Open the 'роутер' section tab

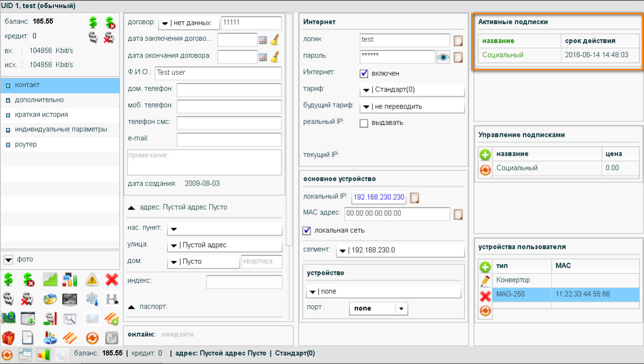[x=26, y=144]
